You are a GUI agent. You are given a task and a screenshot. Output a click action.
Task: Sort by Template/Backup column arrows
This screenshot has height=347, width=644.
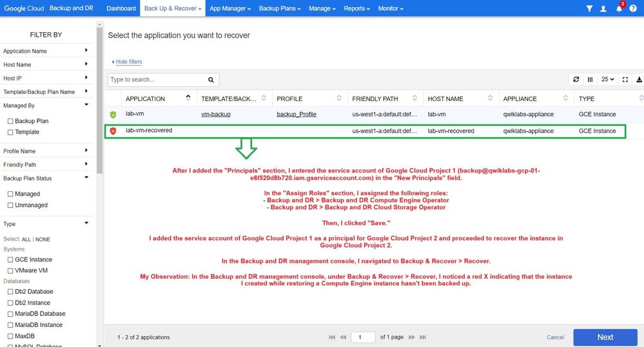[264, 98]
